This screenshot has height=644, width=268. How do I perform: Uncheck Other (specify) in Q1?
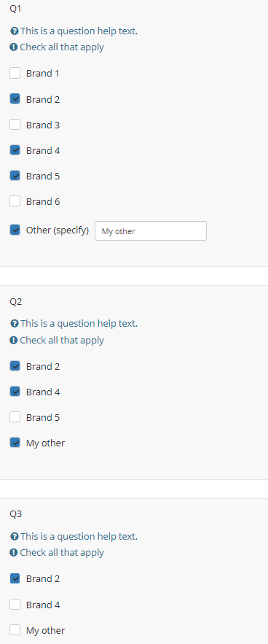15,230
